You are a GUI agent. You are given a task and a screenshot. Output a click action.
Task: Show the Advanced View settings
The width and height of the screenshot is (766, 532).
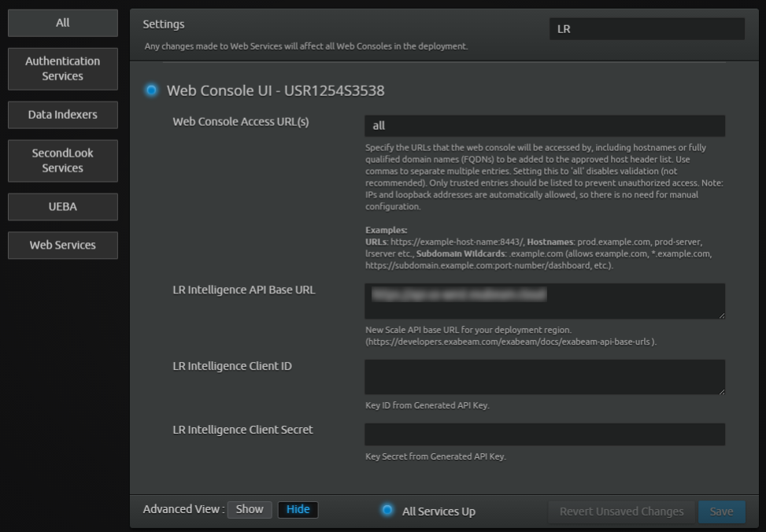click(x=250, y=509)
